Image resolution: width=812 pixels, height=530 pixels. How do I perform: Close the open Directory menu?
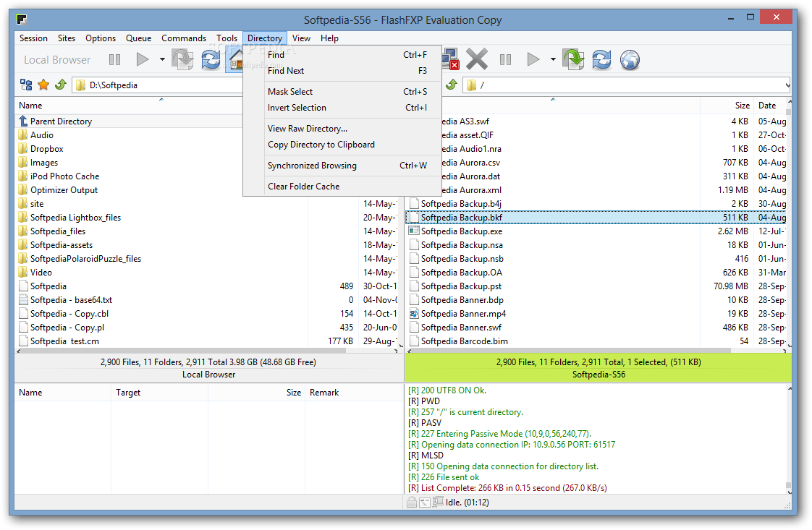(265, 38)
